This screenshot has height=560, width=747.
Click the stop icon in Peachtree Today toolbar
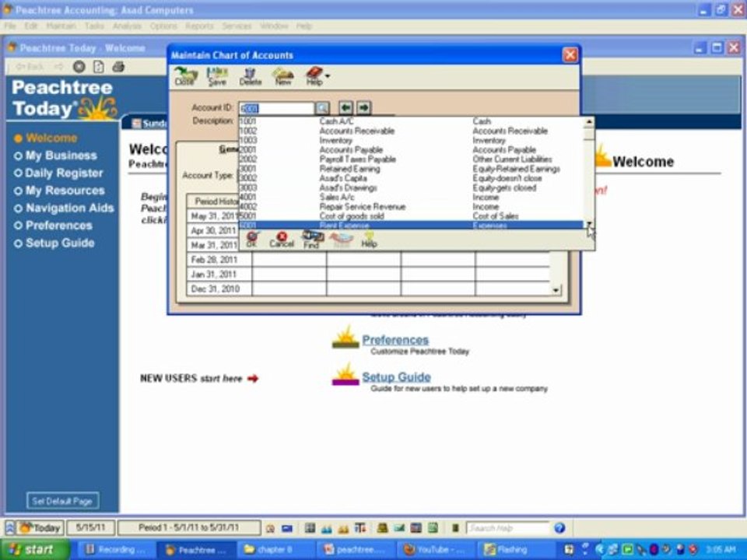click(79, 67)
